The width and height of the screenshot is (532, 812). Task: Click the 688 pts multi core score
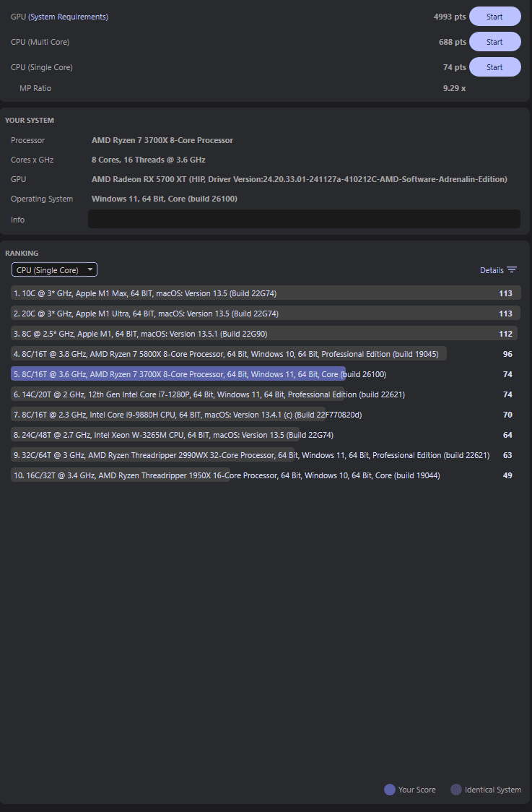pos(453,42)
